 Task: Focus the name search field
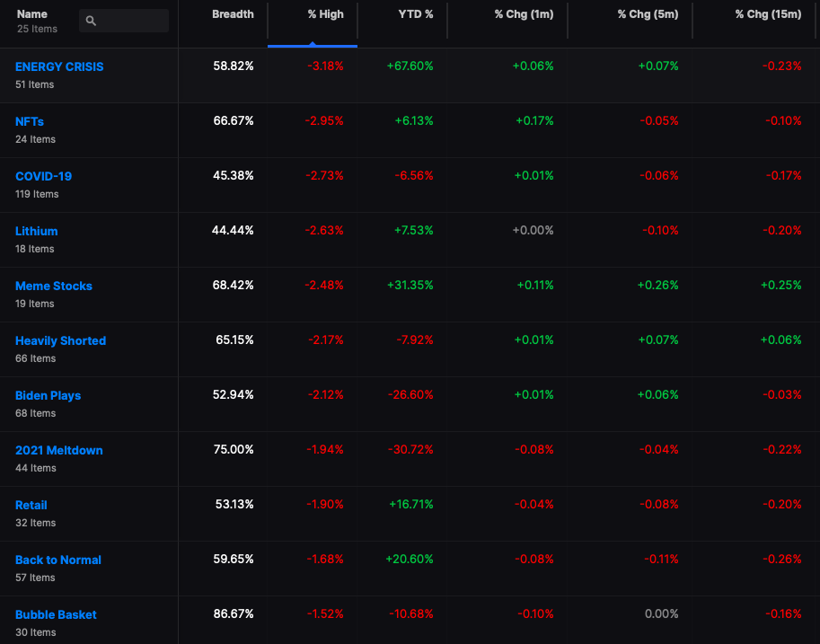click(x=124, y=21)
